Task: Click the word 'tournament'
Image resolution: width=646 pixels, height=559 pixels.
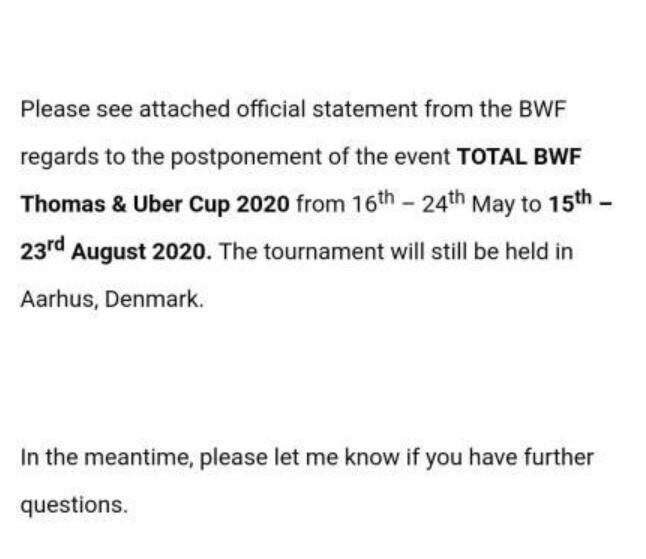Action: coord(323,252)
